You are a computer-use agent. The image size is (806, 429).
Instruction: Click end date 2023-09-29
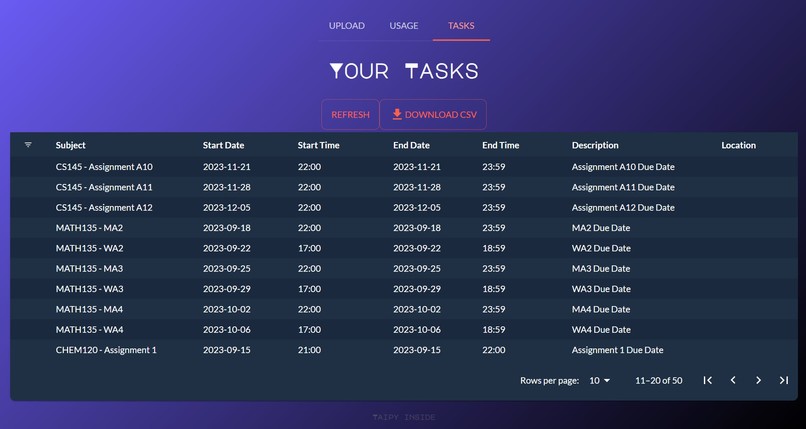click(417, 289)
